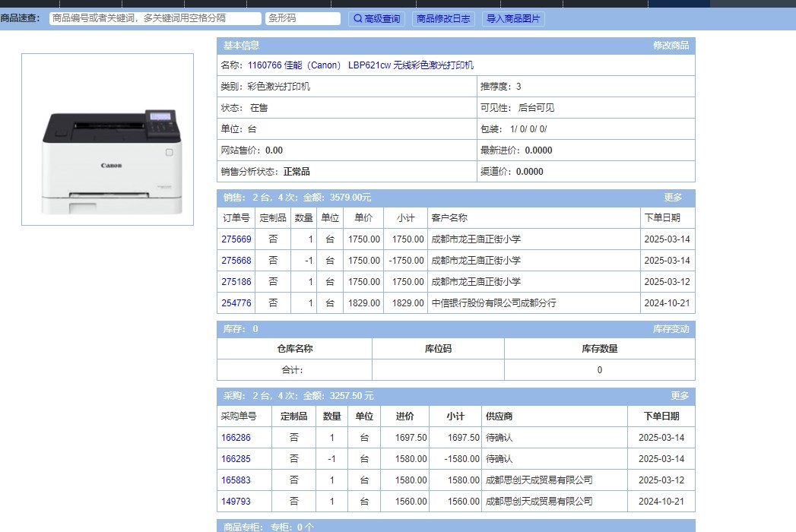
Task: Click the 订单号 column header
Action: click(x=236, y=218)
